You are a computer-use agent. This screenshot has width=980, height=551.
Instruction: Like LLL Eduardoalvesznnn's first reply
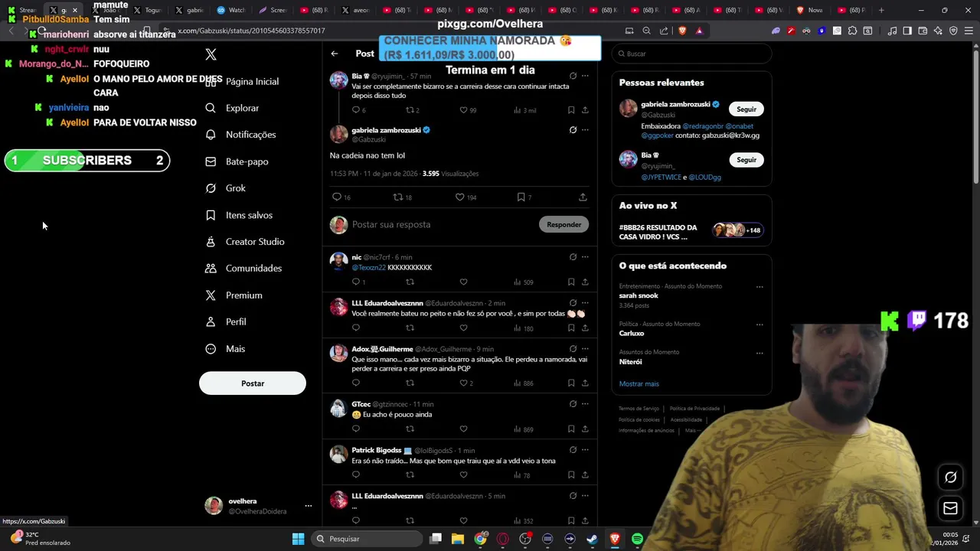463,328
